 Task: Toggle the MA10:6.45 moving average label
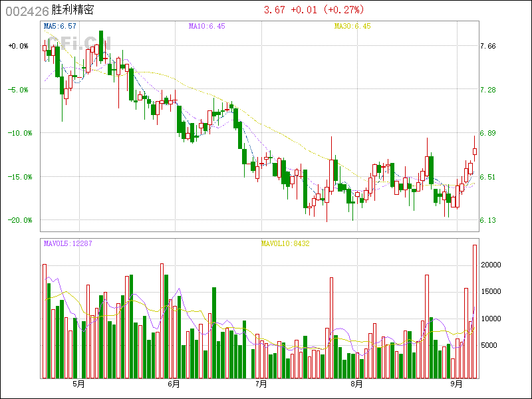pyautogui.click(x=207, y=26)
